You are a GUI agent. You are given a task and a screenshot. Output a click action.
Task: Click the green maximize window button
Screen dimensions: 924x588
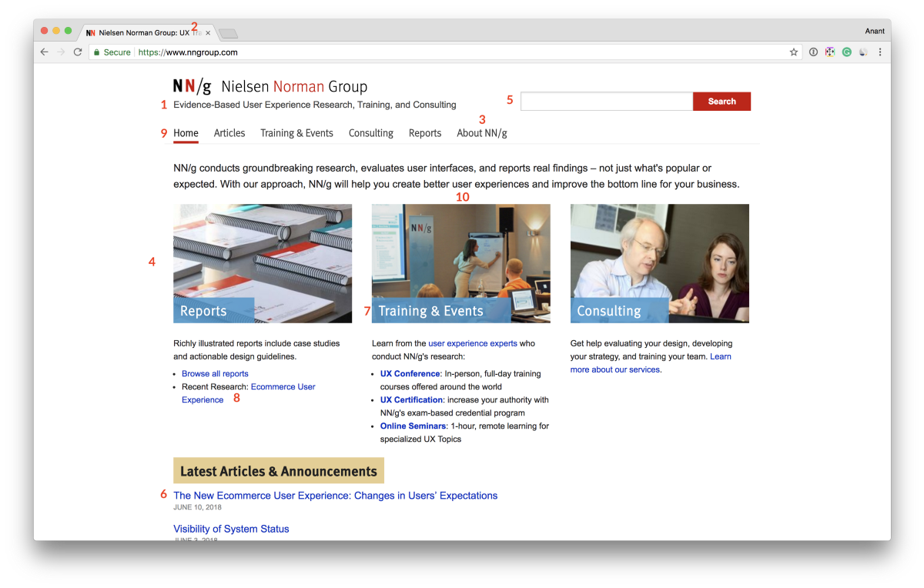[68, 31]
